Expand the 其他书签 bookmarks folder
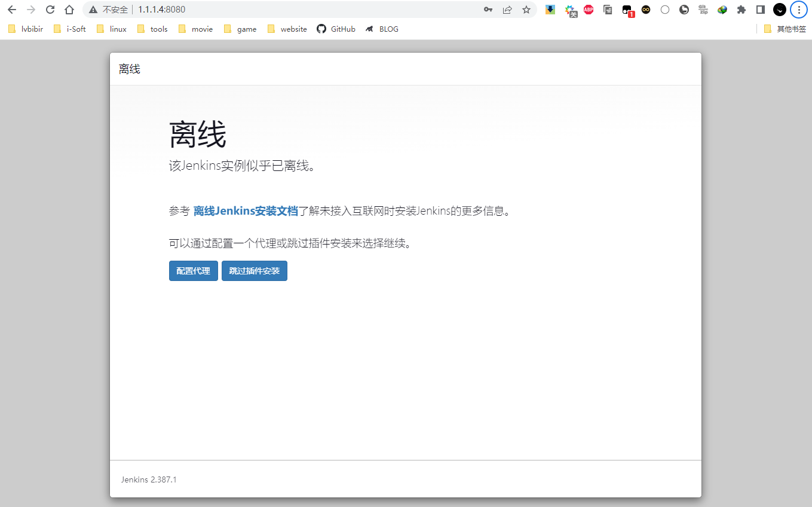The image size is (812, 507). point(785,29)
